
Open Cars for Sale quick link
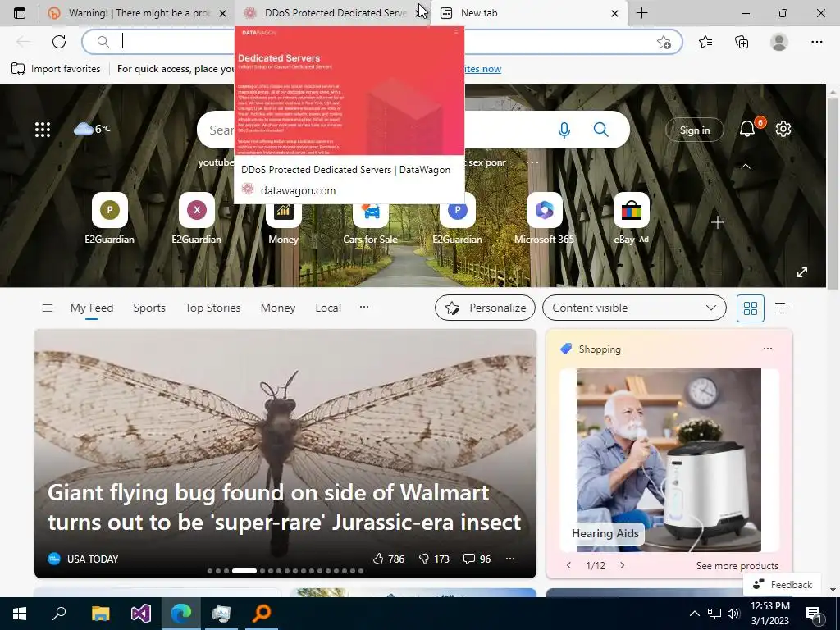[x=370, y=220]
